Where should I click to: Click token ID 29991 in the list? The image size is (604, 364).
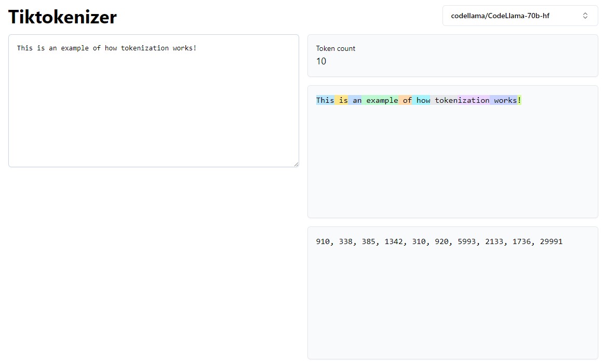pos(551,241)
